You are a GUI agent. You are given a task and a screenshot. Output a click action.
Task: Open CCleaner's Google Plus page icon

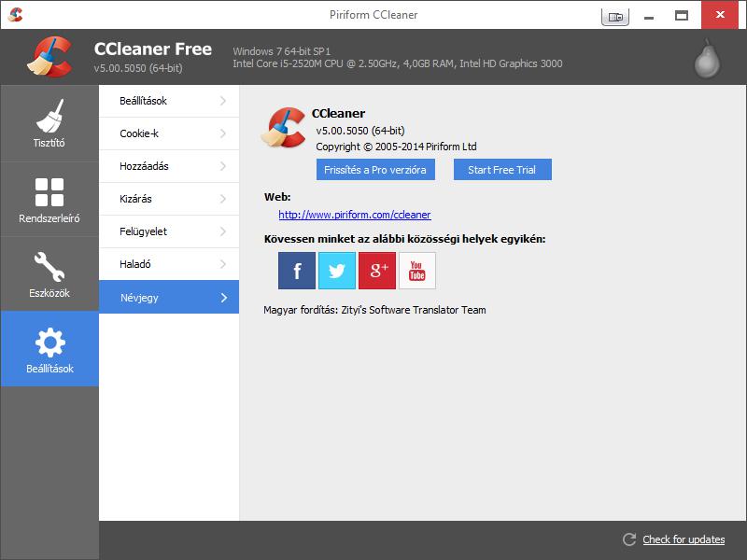[x=377, y=271]
